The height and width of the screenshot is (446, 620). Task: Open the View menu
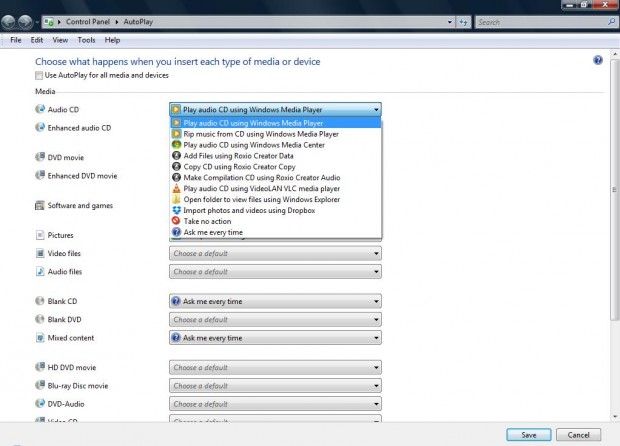pyautogui.click(x=60, y=40)
